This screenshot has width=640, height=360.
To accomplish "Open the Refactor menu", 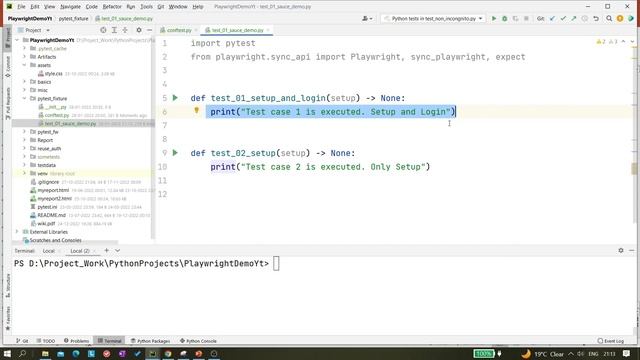I will tap(112, 7).
